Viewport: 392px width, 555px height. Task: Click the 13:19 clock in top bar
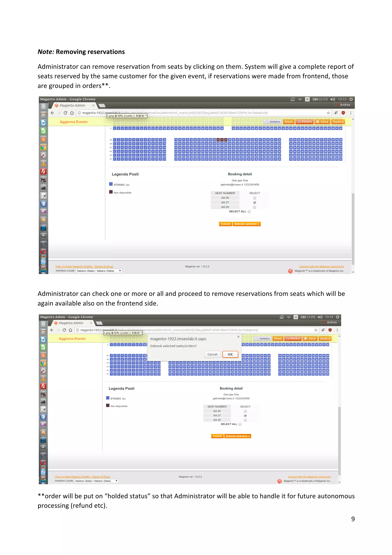pyautogui.click(x=329, y=317)
